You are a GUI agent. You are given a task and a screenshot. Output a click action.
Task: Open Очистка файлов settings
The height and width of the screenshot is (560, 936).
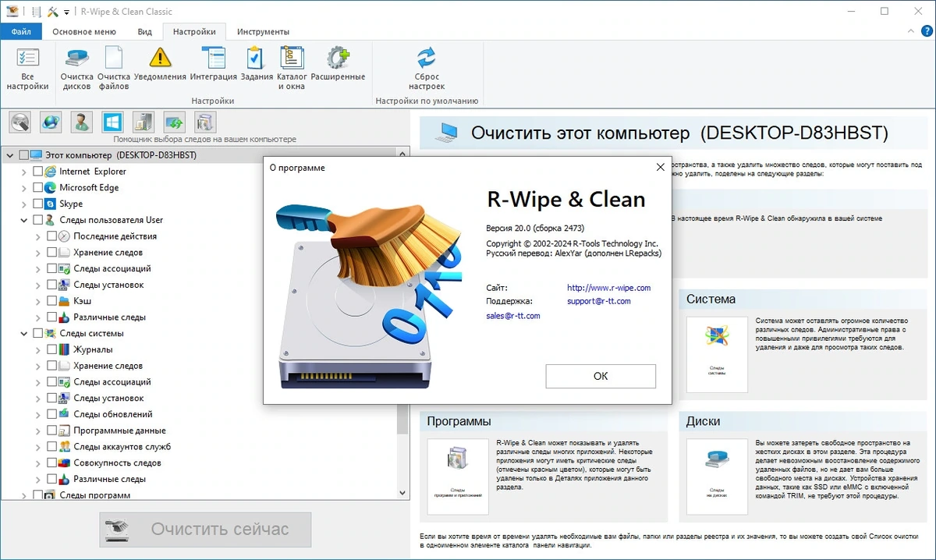tap(114, 68)
